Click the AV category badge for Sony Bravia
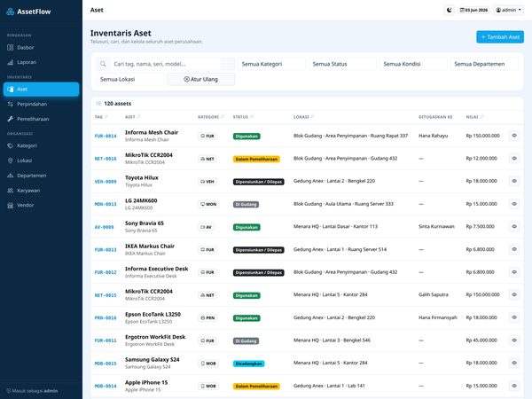Screen dimensions: 532x399 point(207,227)
